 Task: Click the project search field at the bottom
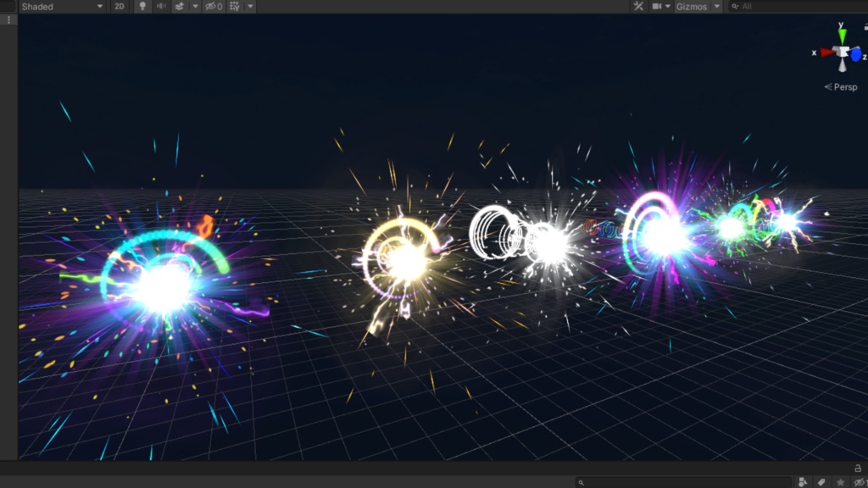pos(684,482)
